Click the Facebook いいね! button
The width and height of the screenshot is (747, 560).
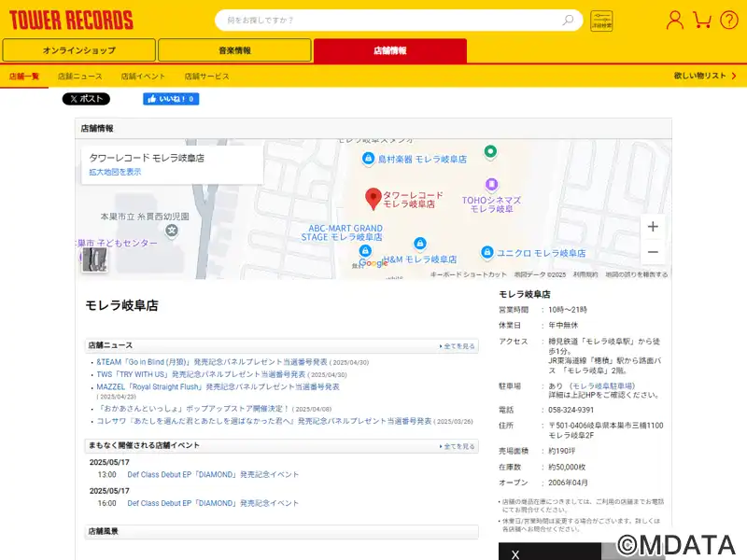coord(171,99)
